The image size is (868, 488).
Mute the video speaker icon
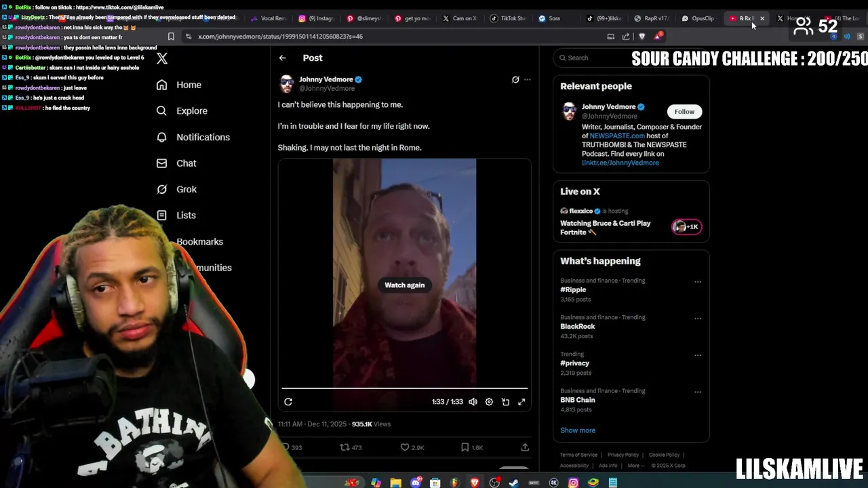coord(473,402)
